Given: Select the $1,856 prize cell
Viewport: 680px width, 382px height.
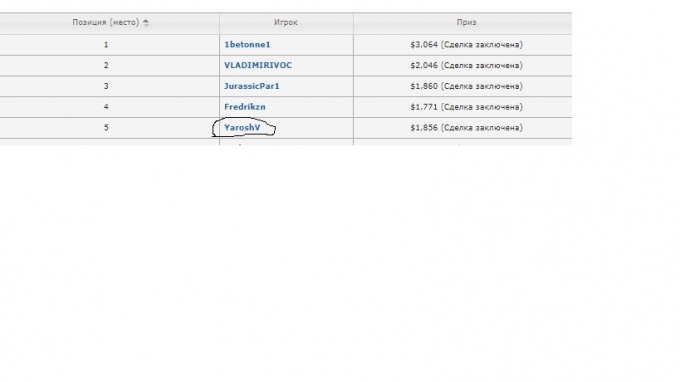Looking at the screenshot, I should [463, 128].
